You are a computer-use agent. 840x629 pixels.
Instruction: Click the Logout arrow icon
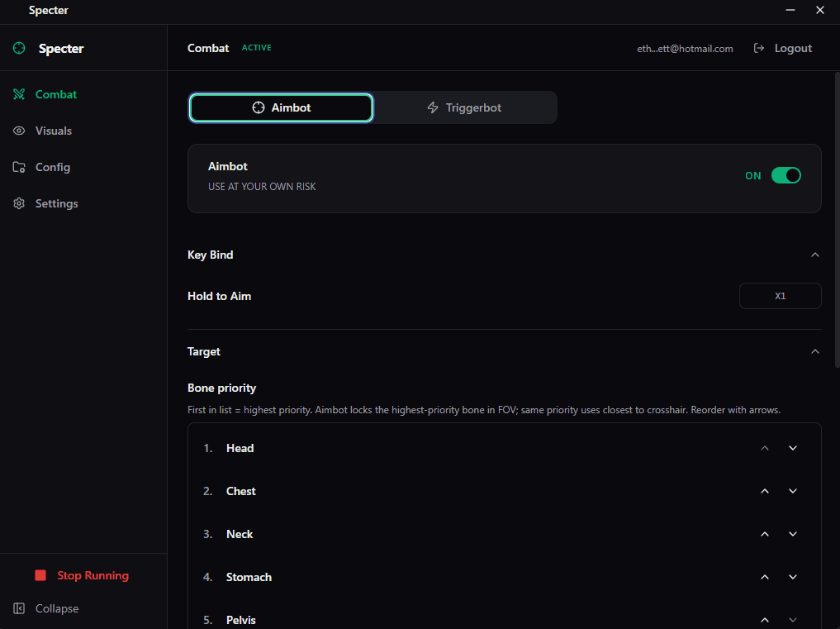pyautogui.click(x=759, y=49)
